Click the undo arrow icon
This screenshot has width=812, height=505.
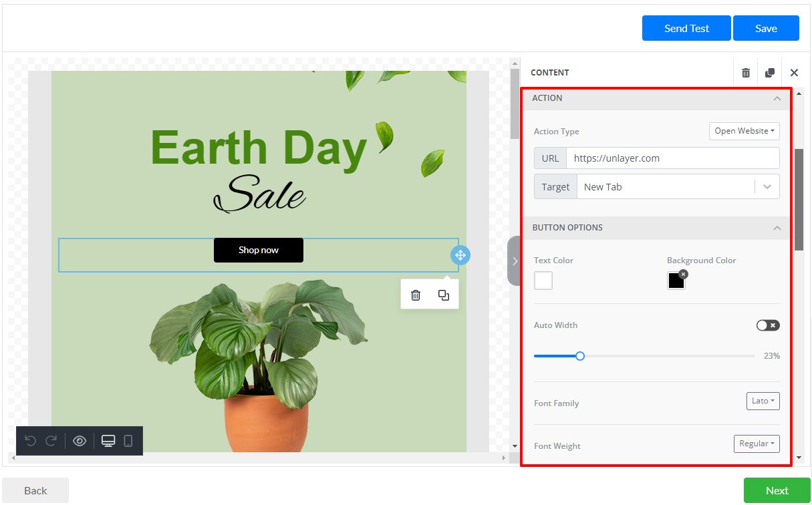click(x=30, y=441)
